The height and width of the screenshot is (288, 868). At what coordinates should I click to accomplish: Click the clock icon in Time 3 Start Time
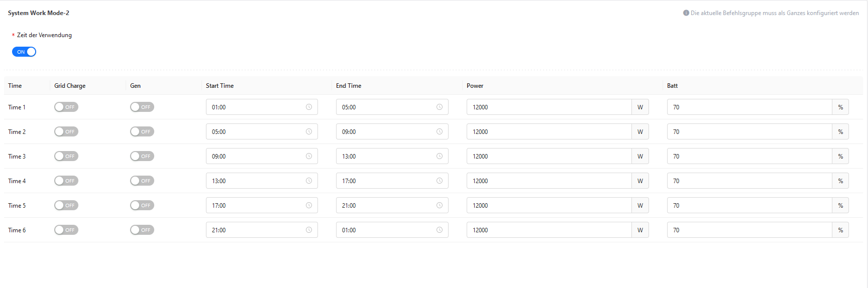(x=309, y=156)
